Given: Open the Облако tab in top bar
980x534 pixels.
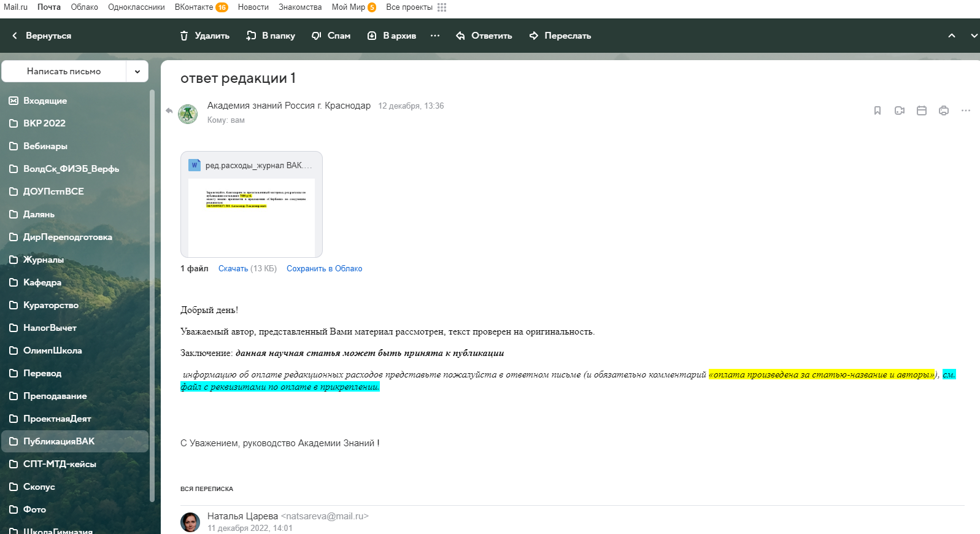Looking at the screenshot, I should 84,7.
